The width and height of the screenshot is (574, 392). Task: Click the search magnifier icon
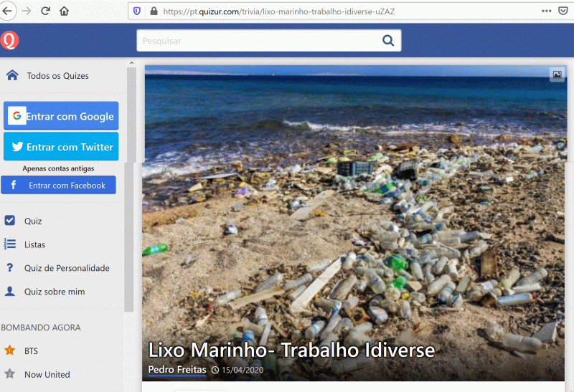(x=388, y=41)
